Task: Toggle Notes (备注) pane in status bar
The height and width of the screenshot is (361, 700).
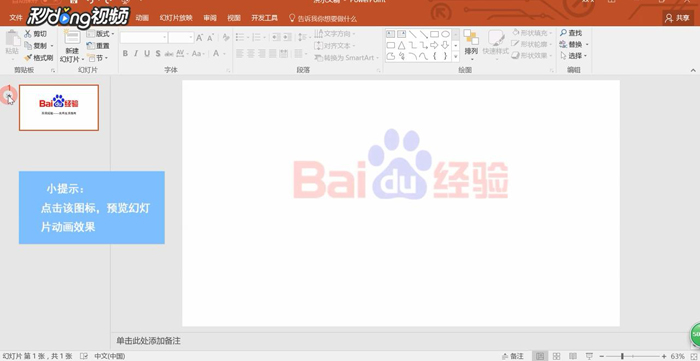Action: coord(512,356)
